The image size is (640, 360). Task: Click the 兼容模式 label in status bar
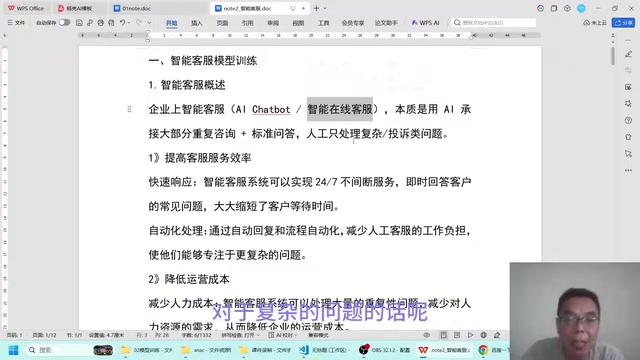point(318,335)
